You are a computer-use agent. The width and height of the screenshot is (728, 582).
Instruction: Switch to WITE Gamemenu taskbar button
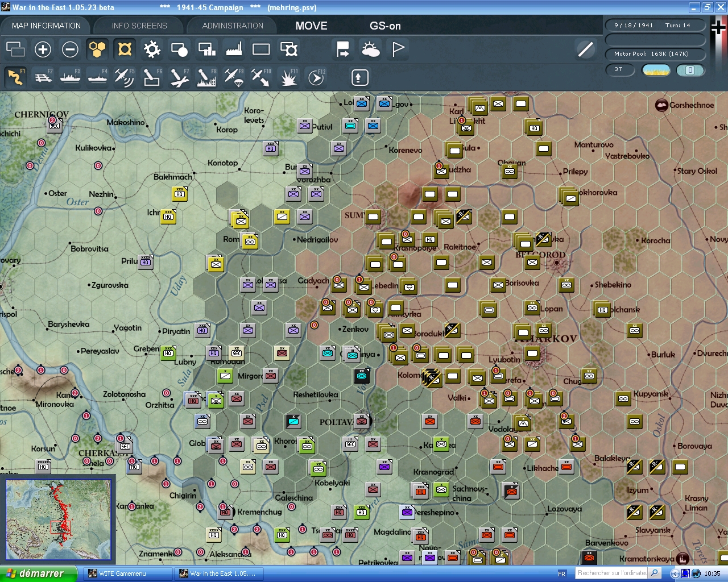pos(127,573)
